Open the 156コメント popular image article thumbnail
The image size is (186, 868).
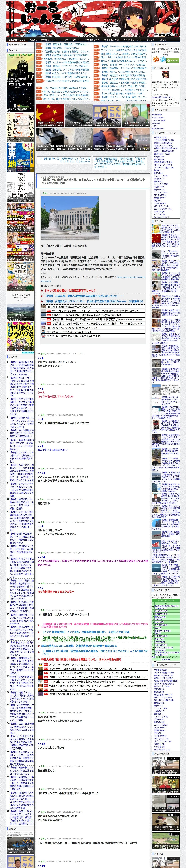[165, 822]
